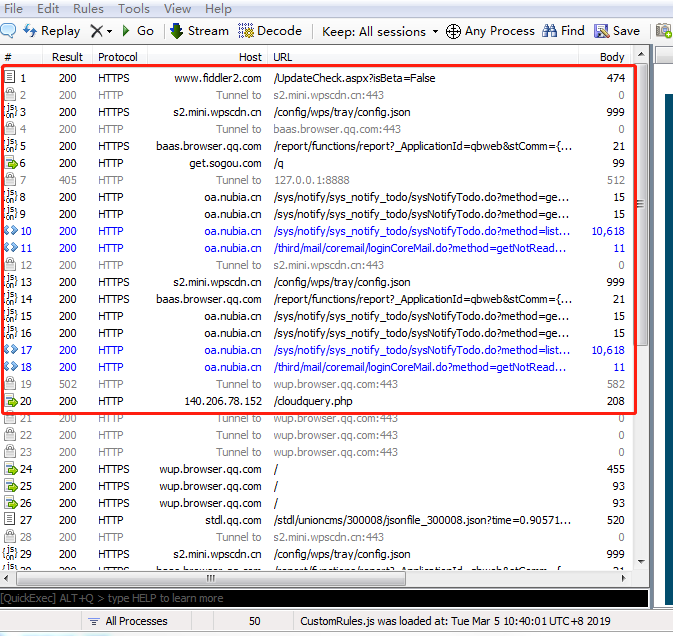This screenshot has height=636, width=673.
Task: Click document icon of session 27
Action: pos(10,519)
